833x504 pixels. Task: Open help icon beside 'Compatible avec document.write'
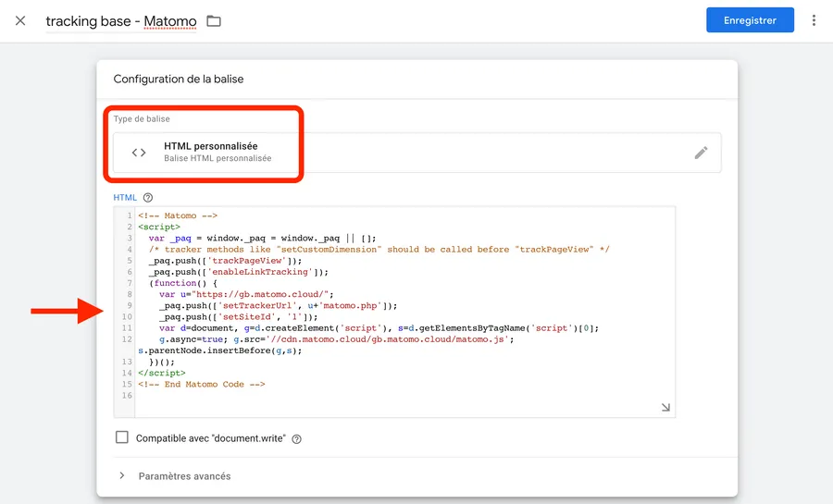tap(297, 438)
